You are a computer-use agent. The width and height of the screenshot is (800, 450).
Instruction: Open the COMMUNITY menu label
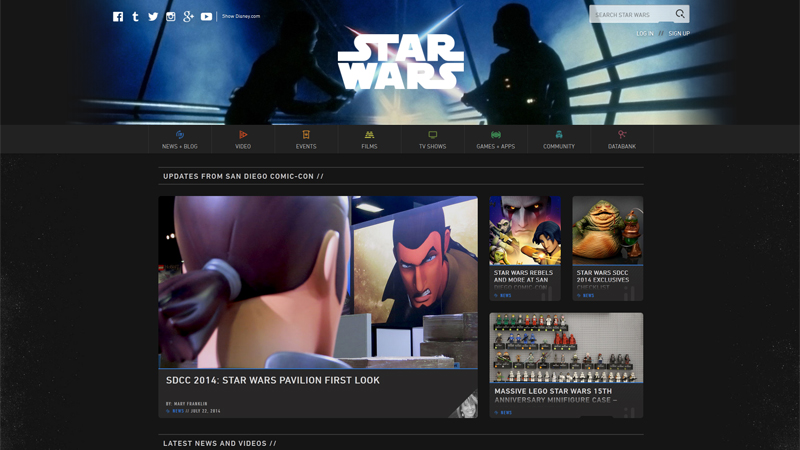point(559,146)
